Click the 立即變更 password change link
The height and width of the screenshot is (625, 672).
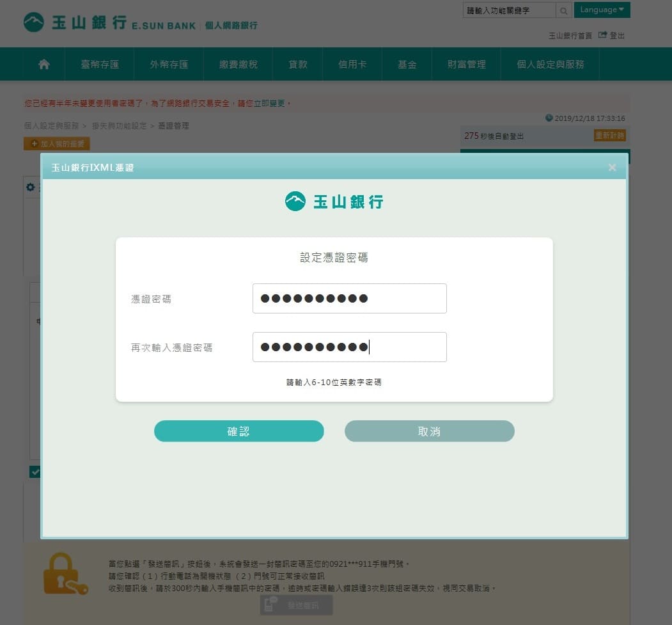tap(269, 103)
